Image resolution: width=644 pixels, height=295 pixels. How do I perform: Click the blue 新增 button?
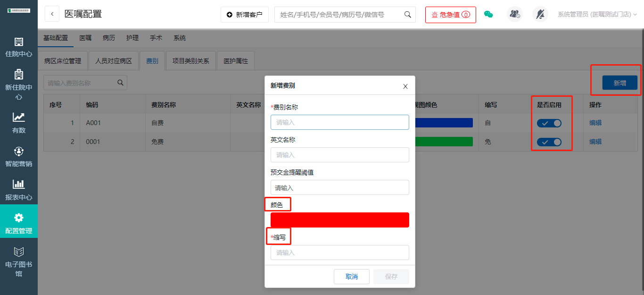(620, 83)
